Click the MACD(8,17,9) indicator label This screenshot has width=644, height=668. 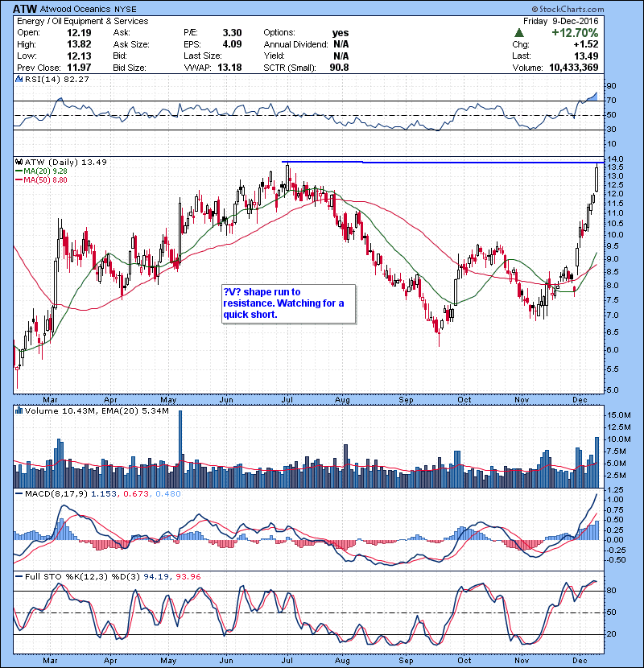click(56, 494)
